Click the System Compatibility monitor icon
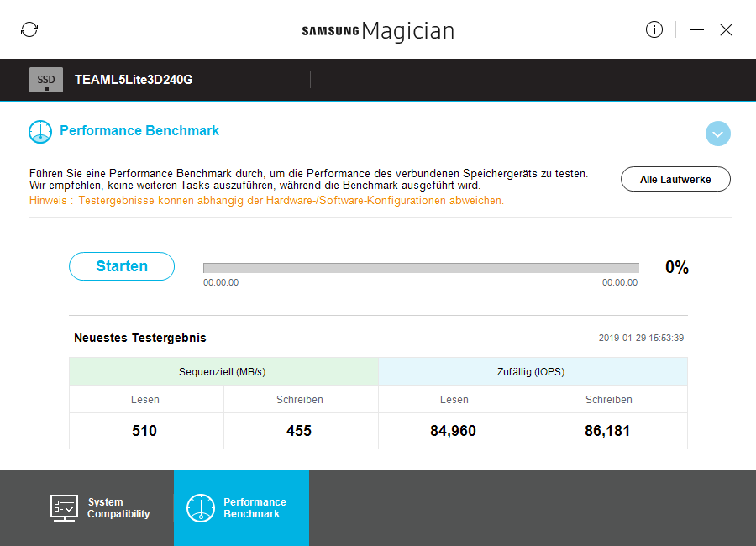This screenshot has width=756, height=546. point(64,508)
